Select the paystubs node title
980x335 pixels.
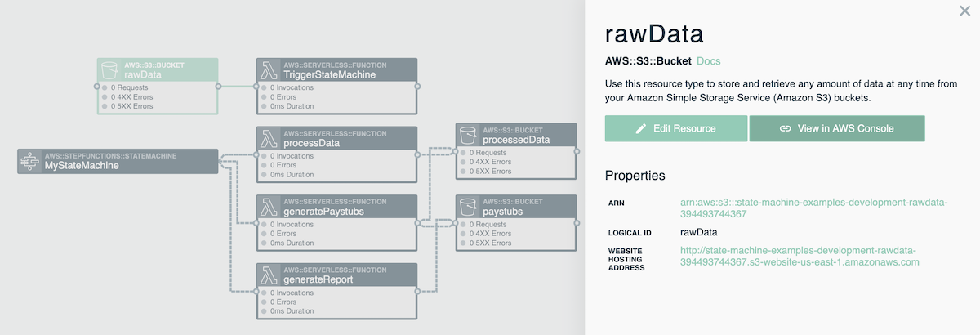503,212
